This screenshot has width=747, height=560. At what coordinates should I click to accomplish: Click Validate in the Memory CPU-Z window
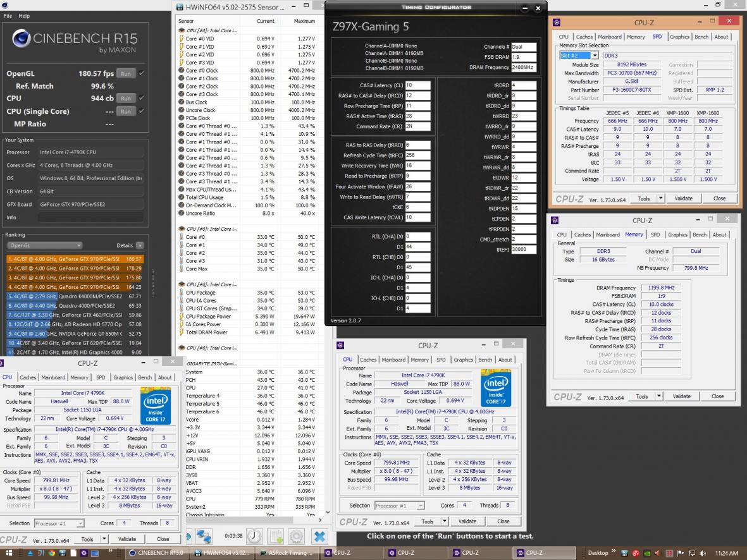click(x=681, y=396)
